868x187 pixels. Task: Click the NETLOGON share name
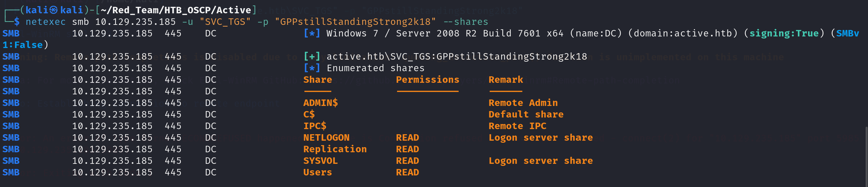(x=326, y=138)
